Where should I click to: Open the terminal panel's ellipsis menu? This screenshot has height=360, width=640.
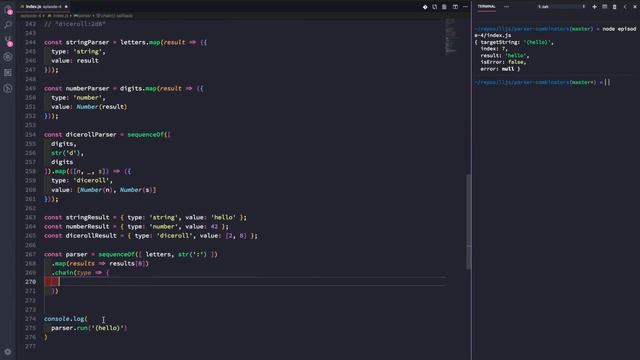[x=506, y=7]
